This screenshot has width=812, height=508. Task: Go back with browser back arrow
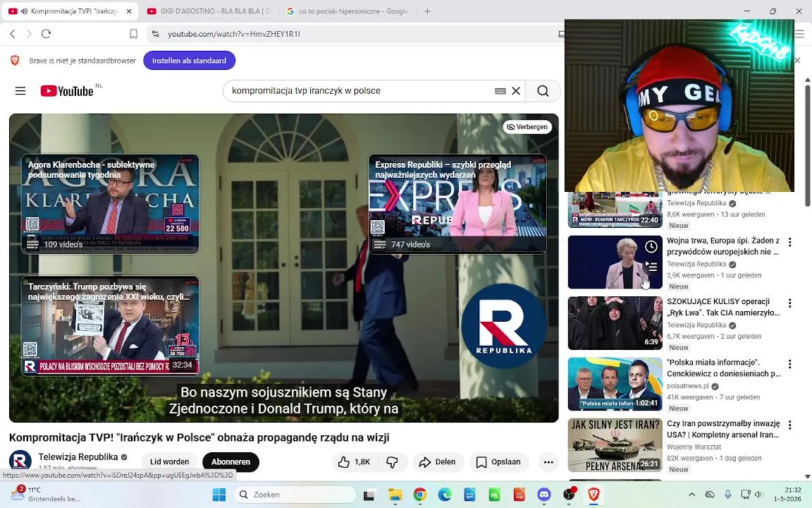[x=13, y=34]
